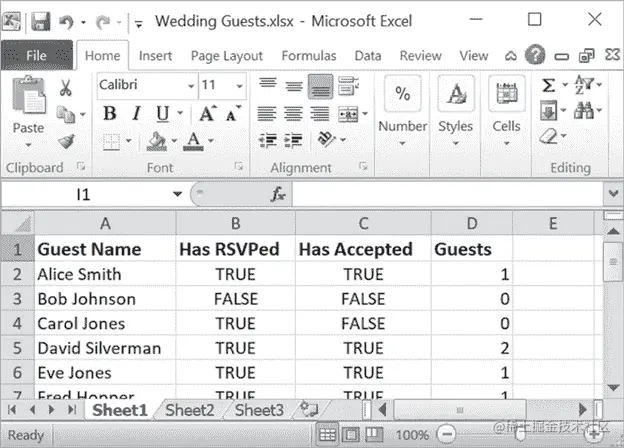Undo the last action
This screenshot has height=448, width=624.
[66, 22]
